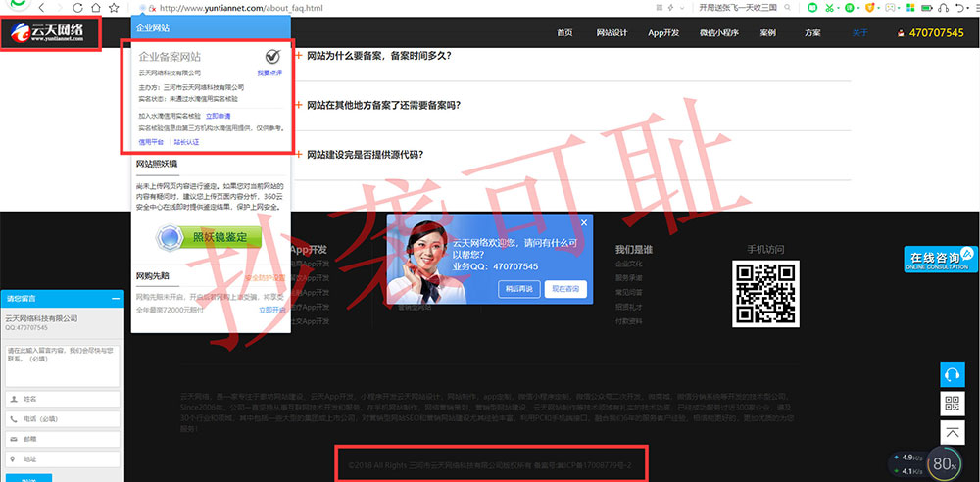Open the 安全防护设置 link
Viewport: 980px width, 482px height.
coord(265,277)
